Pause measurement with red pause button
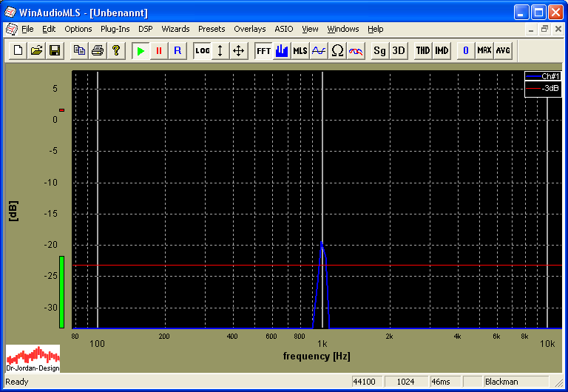Image resolution: width=568 pixels, height=392 pixels. pyautogui.click(x=158, y=50)
